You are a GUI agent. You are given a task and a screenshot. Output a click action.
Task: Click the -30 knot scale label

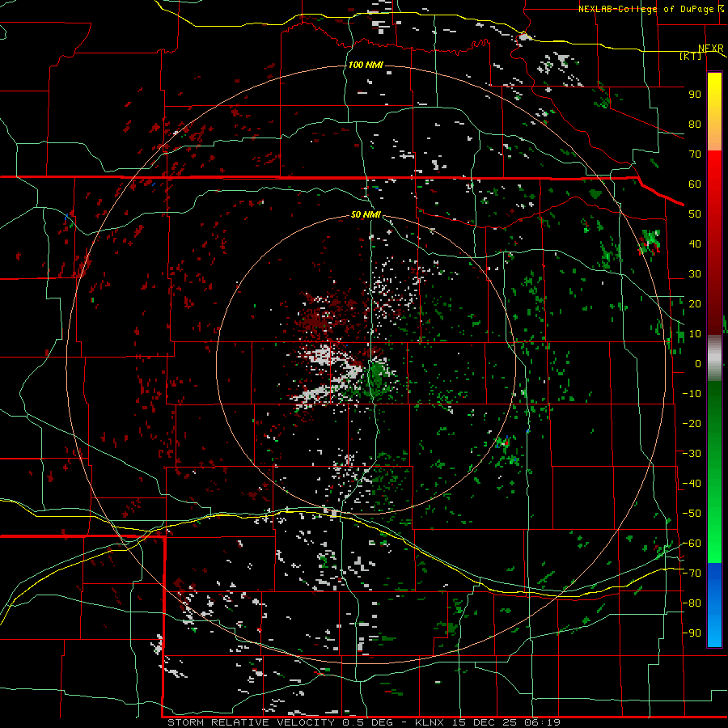click(692, 454)
